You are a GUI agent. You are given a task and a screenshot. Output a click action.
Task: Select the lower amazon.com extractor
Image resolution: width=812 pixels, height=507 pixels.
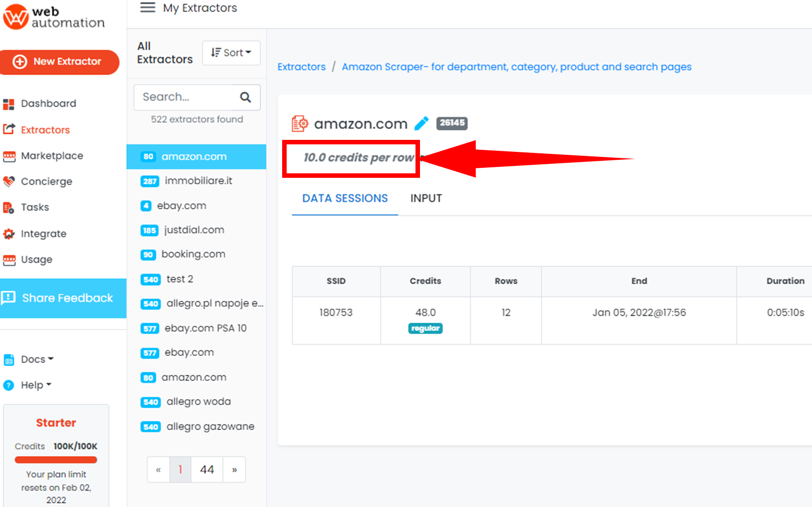(x=194, y=378)
